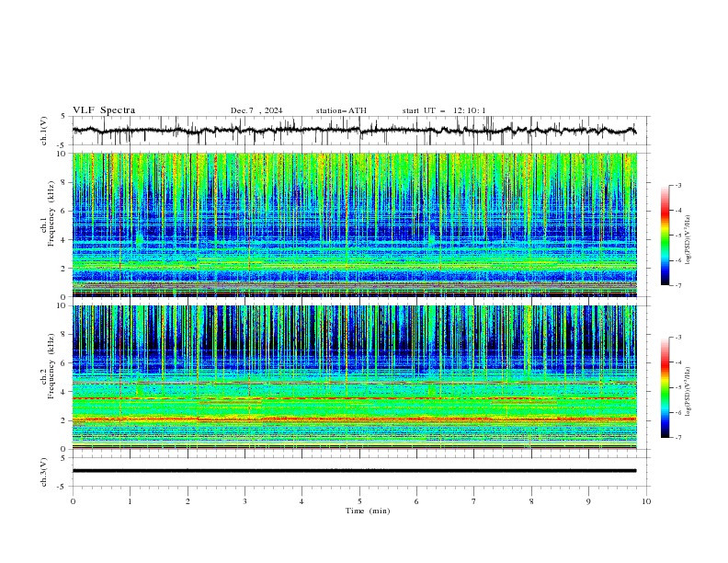This screenshot has height=563, width=728.
Task: Click the log(PSD) label beside ch.1 color bar
Action: [688, 240]
